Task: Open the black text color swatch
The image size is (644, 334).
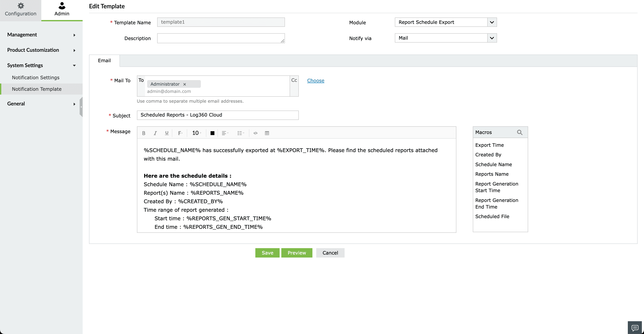Action: (212, 133)
